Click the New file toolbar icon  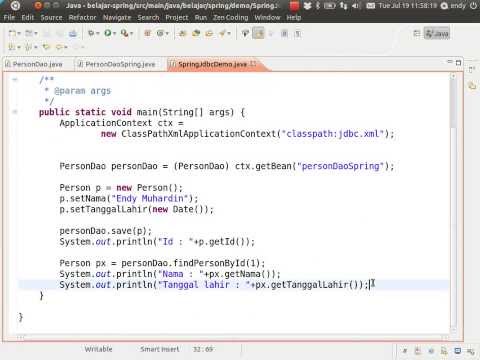tap(12, 33)
